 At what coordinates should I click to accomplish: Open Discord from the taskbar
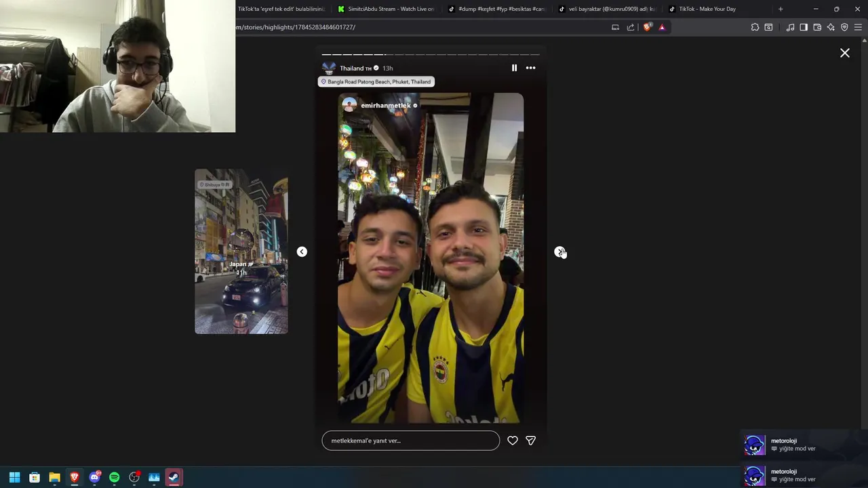(x=94, y=477)
